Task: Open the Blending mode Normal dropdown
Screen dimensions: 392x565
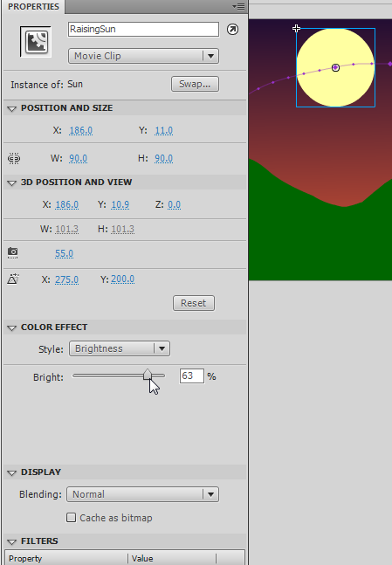Action: point(142,494)
